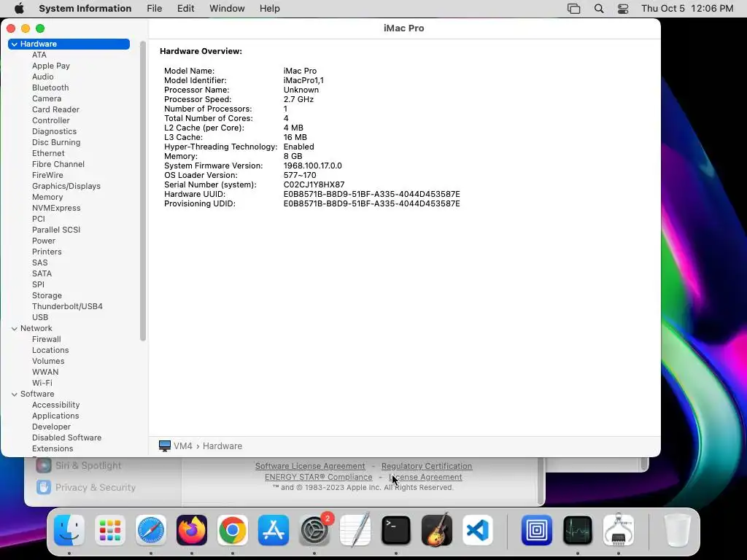
Task: Select Storage in the sidebar
Action: pos(47,296)
